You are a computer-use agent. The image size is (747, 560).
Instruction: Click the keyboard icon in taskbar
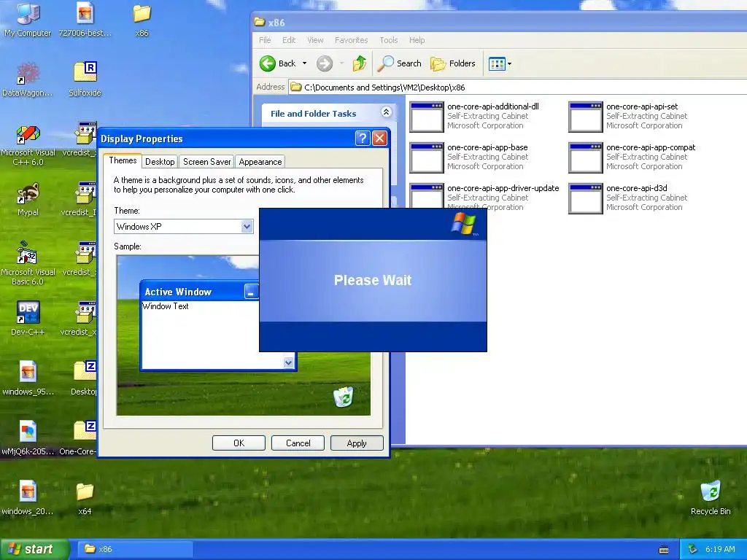[664, 550]
